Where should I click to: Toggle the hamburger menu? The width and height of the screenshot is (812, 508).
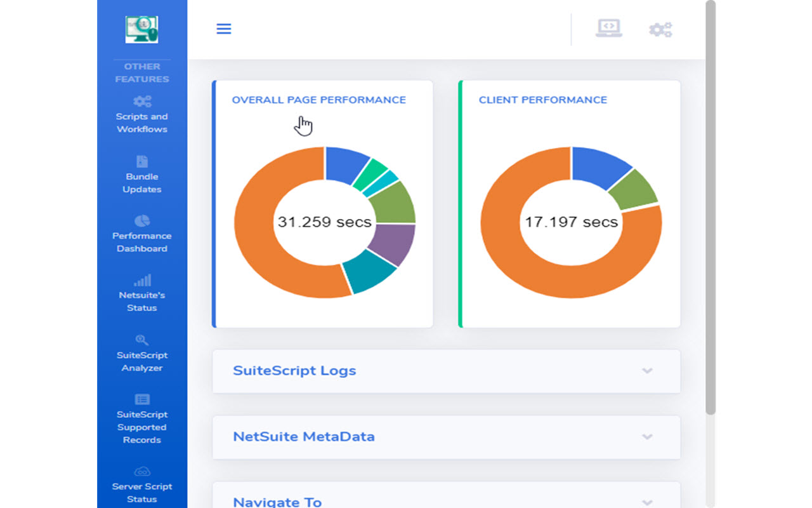pyautogui.click(x=223, y=29)
